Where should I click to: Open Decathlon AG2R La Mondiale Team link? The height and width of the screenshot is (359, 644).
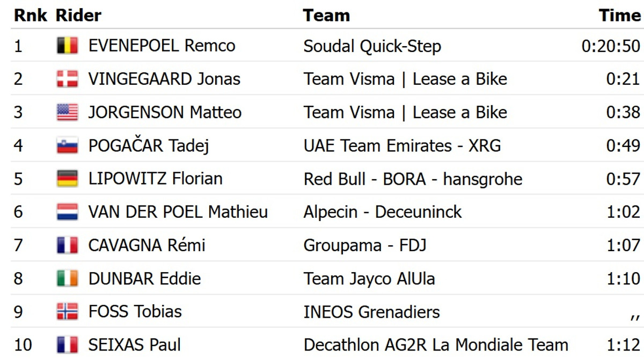click(x=436, y=345)
